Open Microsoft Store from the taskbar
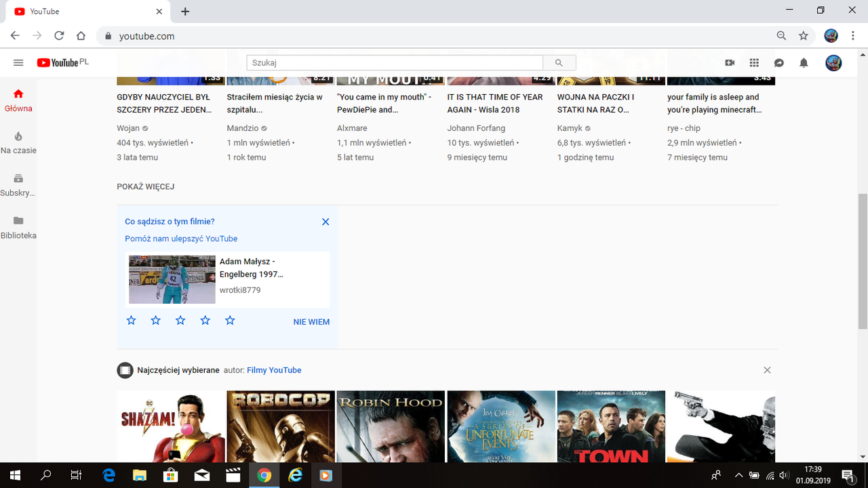Image resolution: width=868 pixels, height=488 pixels. click(x=170, y=475)
